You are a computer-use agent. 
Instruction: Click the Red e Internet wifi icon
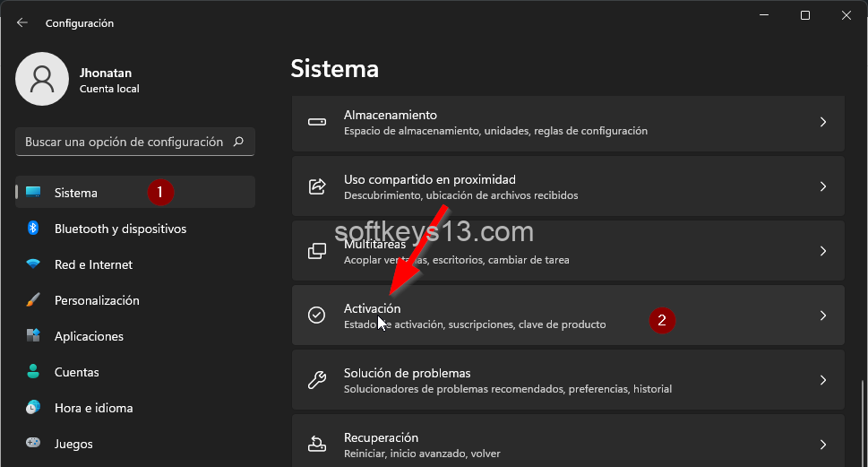[x=33, y=264]
